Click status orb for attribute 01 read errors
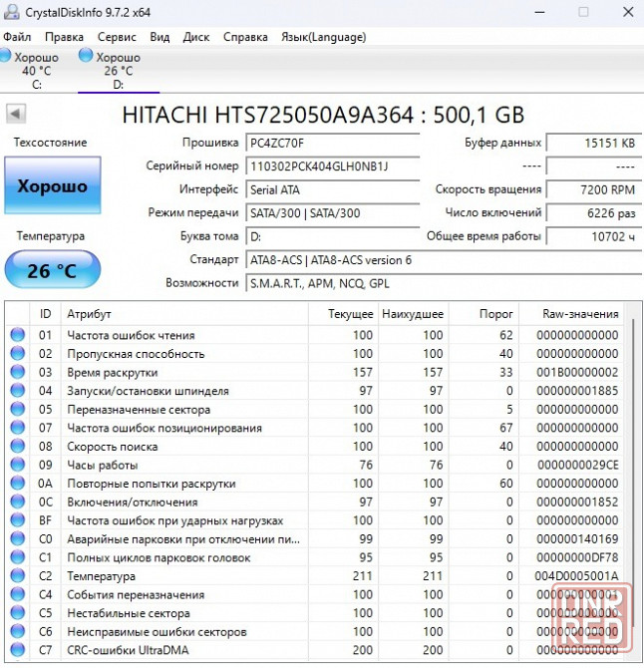The width and height of the screenshot is (644, 668). click(x=17, y=335)
